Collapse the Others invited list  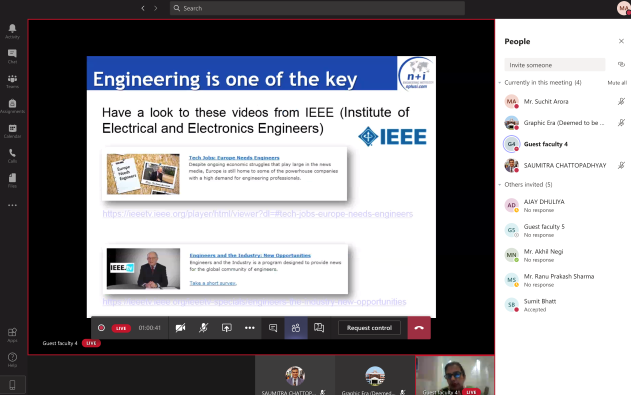[x=500, y=185]
